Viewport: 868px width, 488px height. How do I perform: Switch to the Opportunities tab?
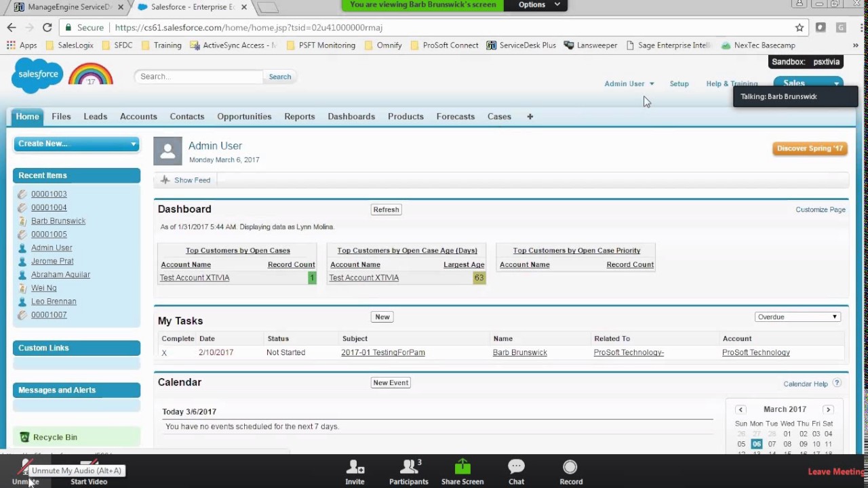click(x=244, y=117)
